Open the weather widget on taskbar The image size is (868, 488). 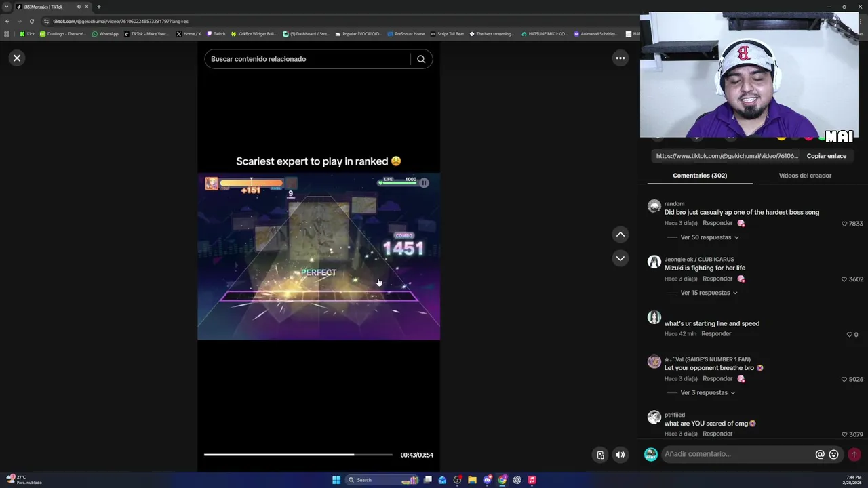click(x=24, y=479)
